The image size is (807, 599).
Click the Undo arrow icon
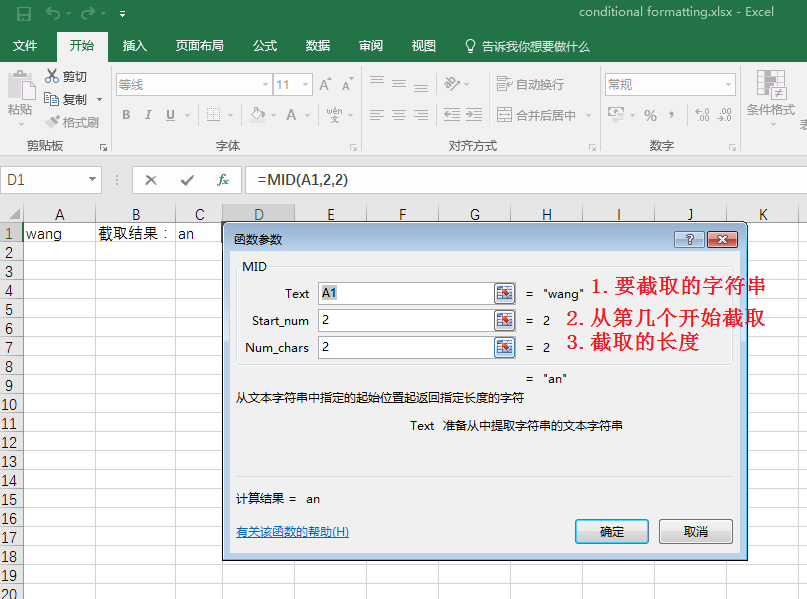(x=53, y=13)
